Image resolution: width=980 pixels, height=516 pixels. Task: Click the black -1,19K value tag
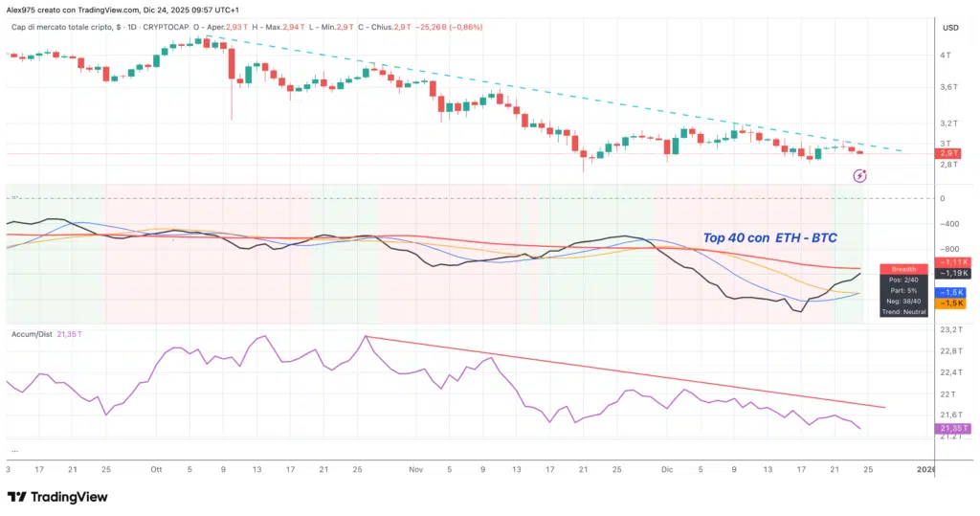951,273
